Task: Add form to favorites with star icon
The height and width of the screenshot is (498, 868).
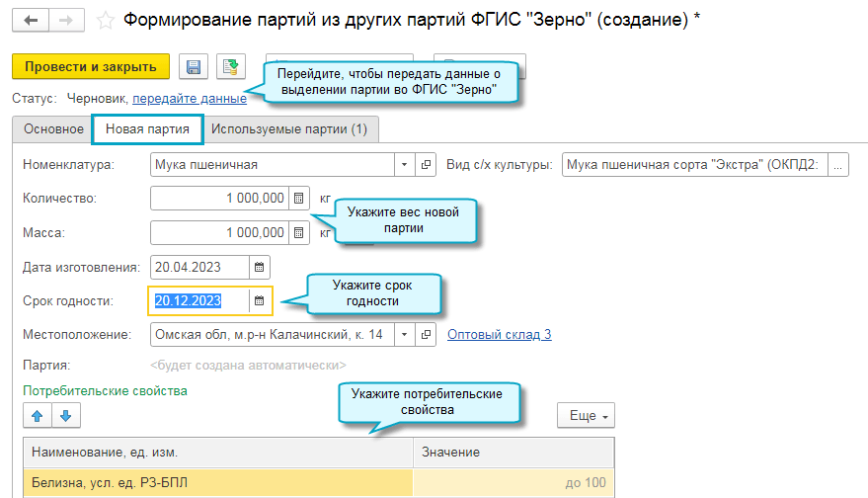Action: pyautogui.click(x=106, y=21)
